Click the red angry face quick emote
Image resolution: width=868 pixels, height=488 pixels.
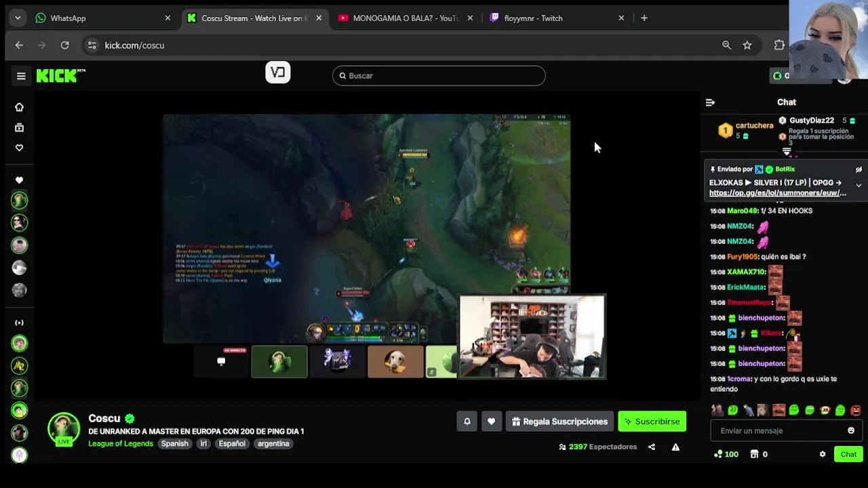click(x=856, y=410)
